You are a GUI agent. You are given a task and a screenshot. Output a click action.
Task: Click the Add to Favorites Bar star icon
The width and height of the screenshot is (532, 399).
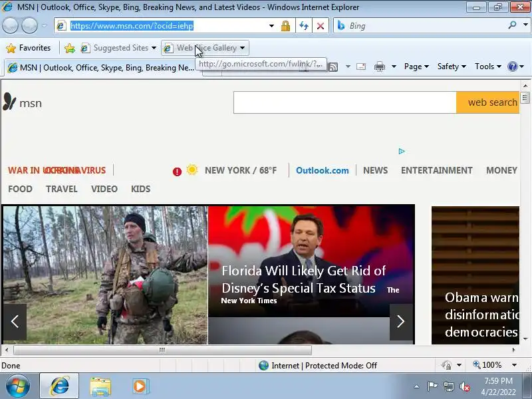click(x=70, y=48)
